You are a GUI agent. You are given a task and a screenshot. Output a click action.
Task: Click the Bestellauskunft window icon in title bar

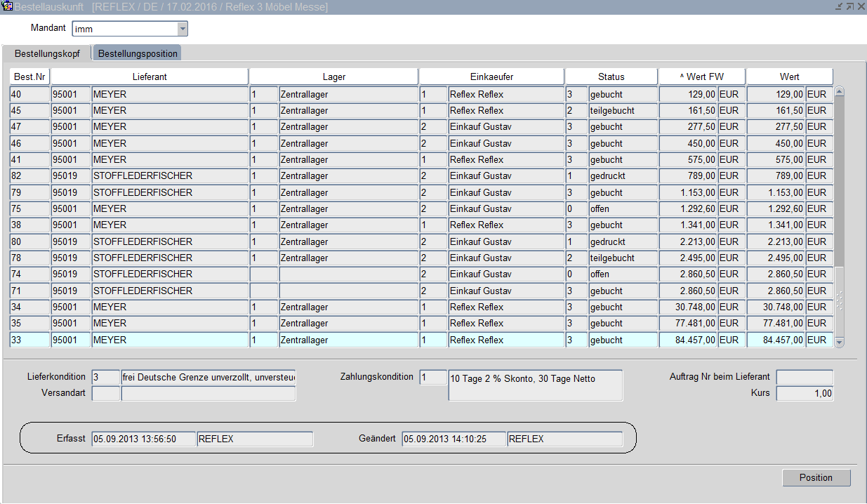(8, 6)
